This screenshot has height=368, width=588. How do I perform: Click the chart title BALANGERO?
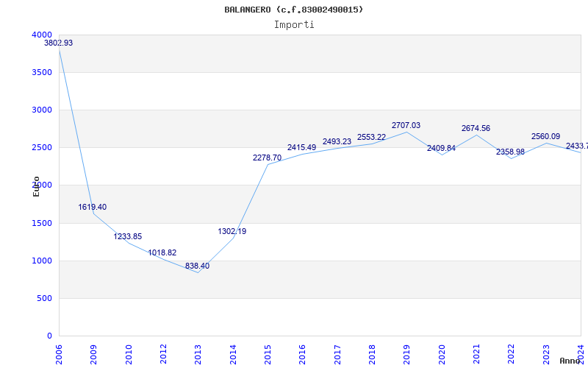pos(294,10)
